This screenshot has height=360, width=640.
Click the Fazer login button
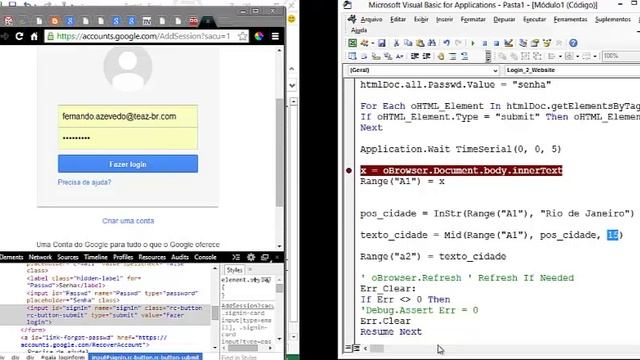pyautogui.click(x=128, y=164)
